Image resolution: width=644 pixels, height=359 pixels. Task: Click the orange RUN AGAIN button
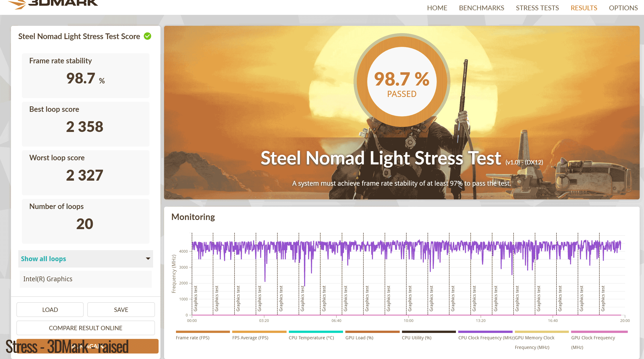click(x=88, y=346)
